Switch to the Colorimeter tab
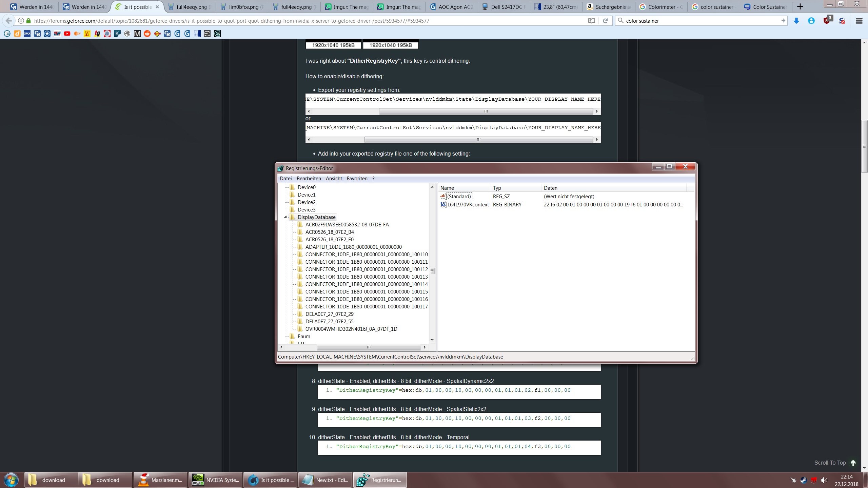The image size is (868, 488). pyautogui.click(x=662, y=7)
